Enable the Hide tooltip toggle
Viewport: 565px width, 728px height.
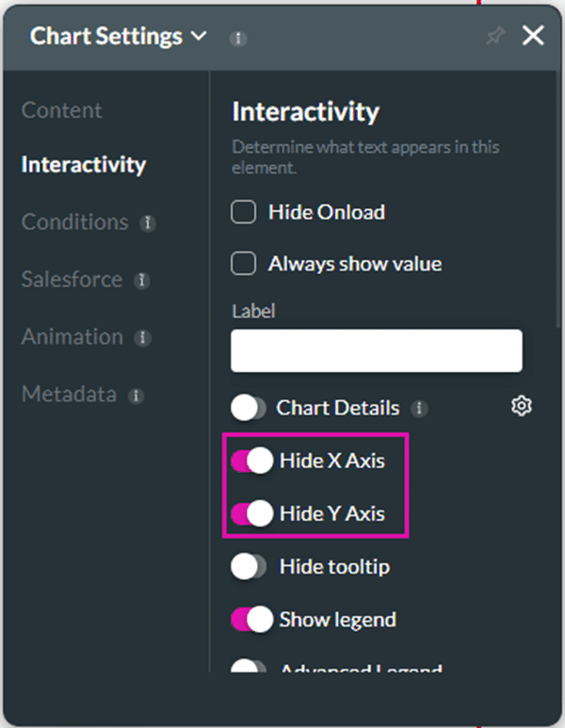pos(250,566)
